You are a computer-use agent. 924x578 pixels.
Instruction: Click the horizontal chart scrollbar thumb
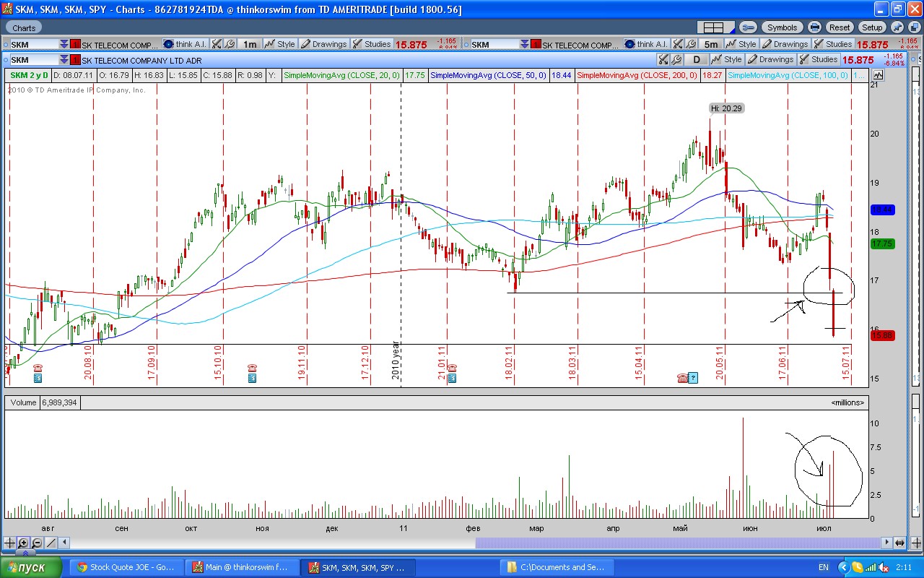[678, 543]
